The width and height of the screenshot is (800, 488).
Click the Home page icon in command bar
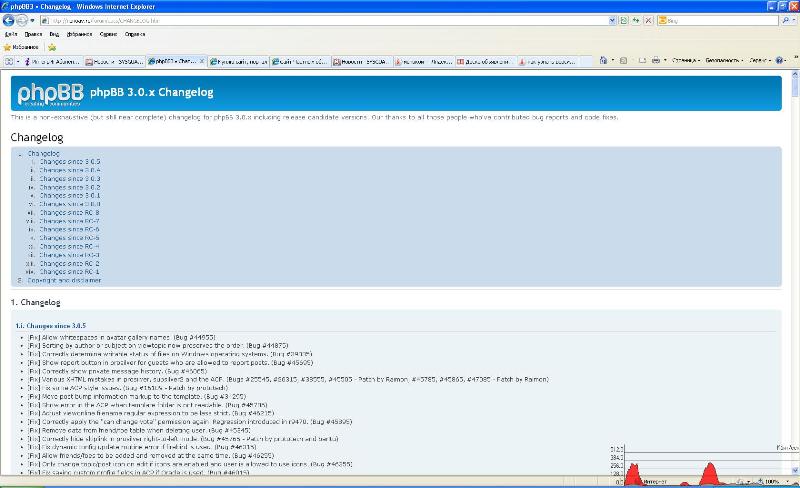[601, 60]
